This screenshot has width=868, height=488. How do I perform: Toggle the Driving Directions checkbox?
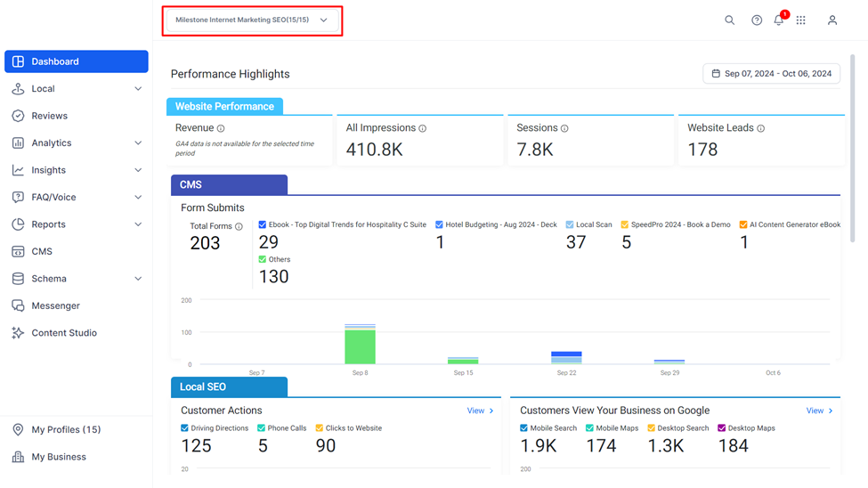coord(185,428)
